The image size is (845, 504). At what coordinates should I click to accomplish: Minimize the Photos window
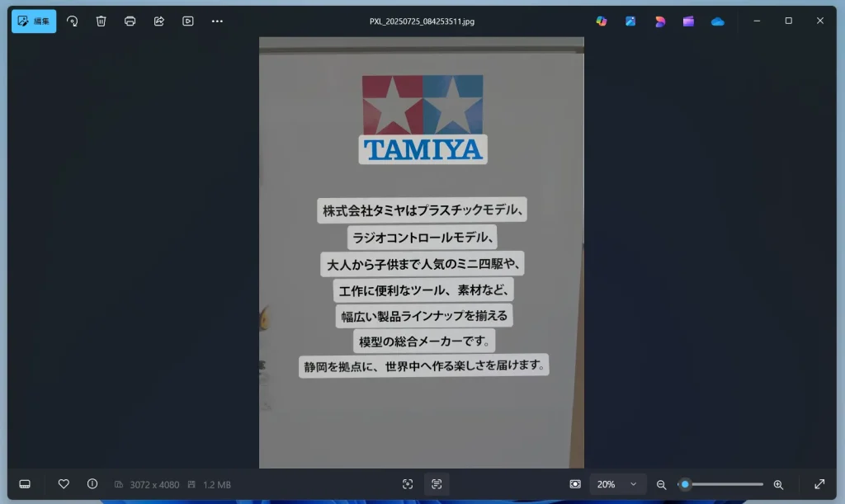pos(757,21)
